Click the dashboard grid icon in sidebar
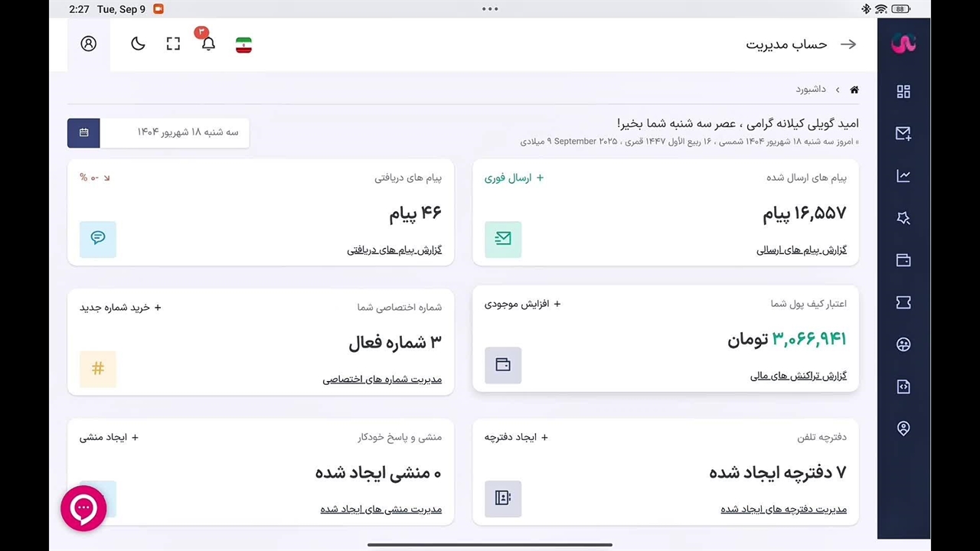The width and height of the screenshot is (980, 551). coord(903,92)
